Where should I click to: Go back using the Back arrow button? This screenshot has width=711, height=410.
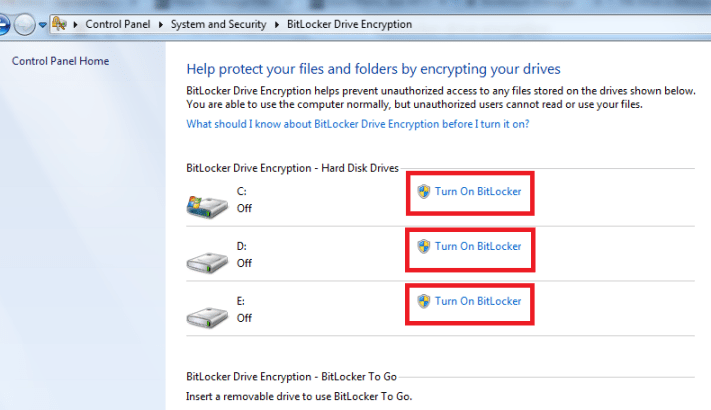5,25
